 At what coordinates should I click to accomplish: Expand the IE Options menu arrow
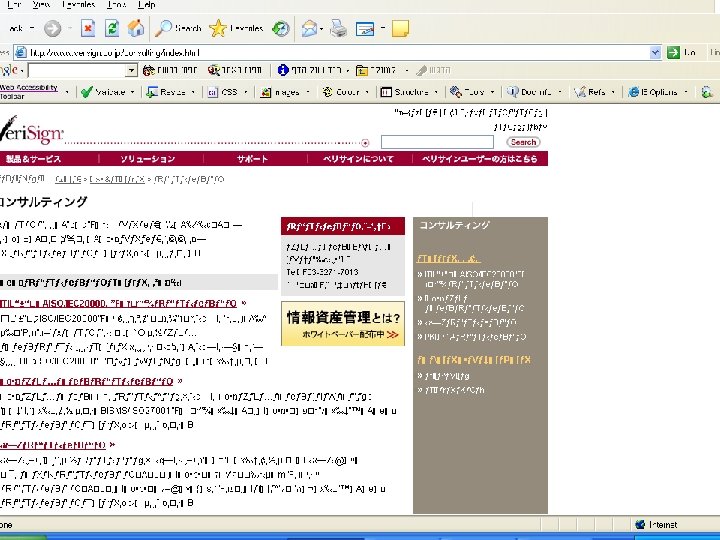(686, 92)
